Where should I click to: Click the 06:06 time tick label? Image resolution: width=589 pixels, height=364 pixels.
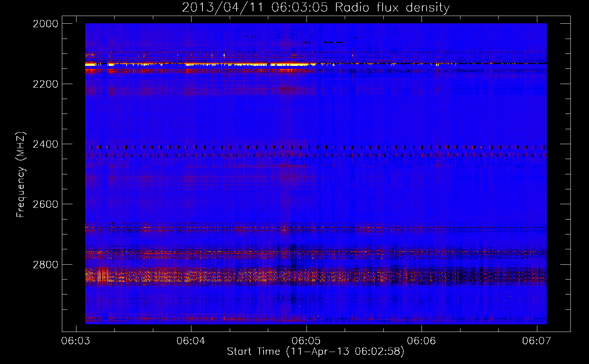(422, 341)
